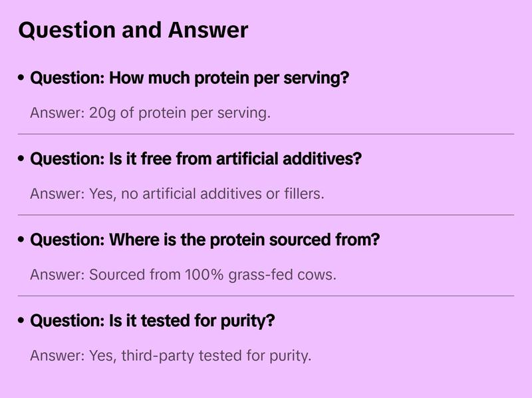Click the word "20g" in the first answer
Screen dimensions: 532x398
(102, 113)
